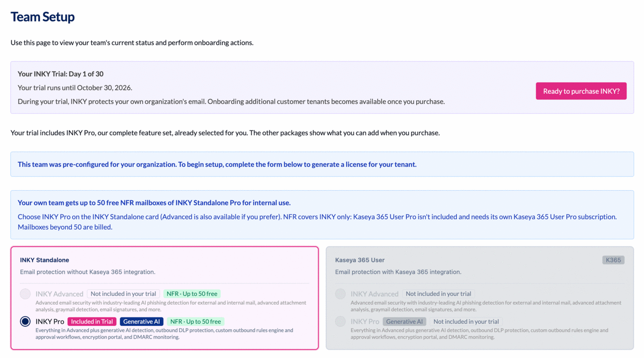Click Your trial includes INKY Pro sentence
644x358 pixels.
click(x=225, y=133)
